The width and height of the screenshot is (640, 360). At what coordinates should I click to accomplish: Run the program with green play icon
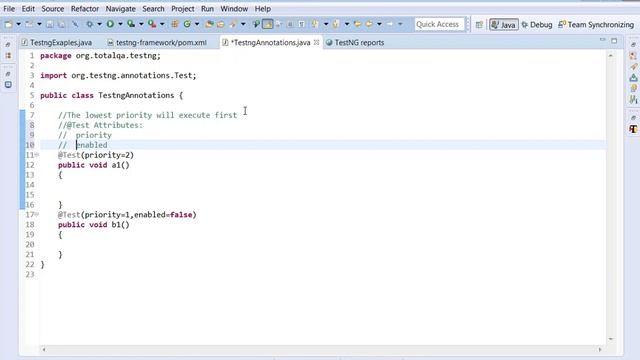pyautogui.click(x=110, y=24)
